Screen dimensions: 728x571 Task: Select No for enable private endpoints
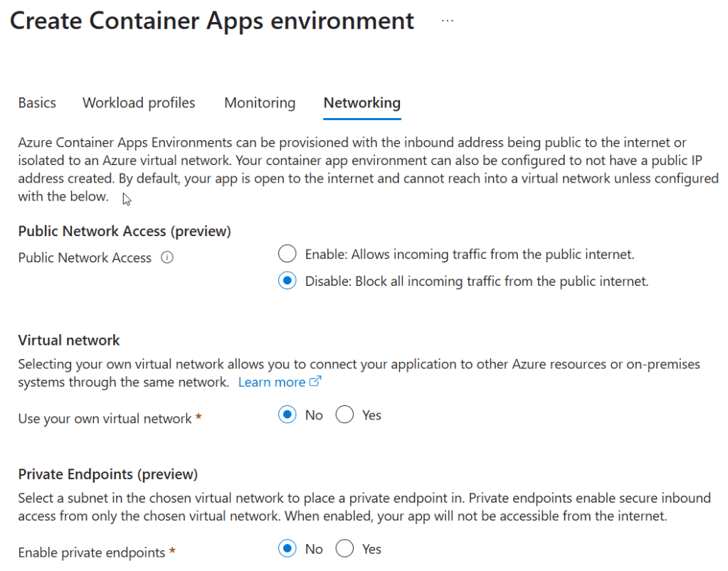287,548
